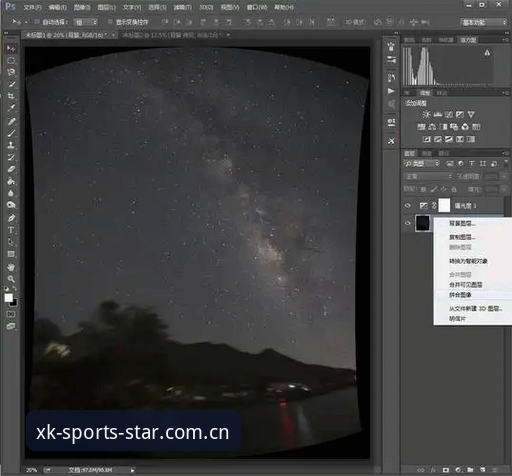
Task: Select the Move tool at toolbar top
Action: click(11, 49)
